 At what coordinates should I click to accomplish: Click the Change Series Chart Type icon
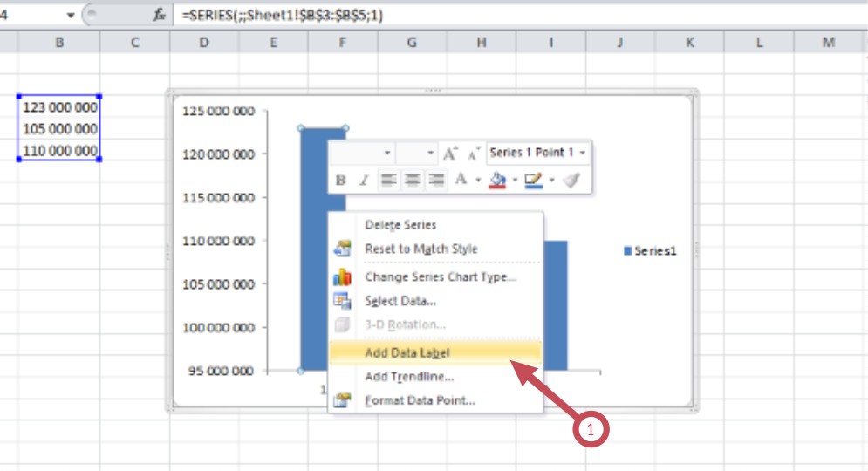click(x=342, y=277)
